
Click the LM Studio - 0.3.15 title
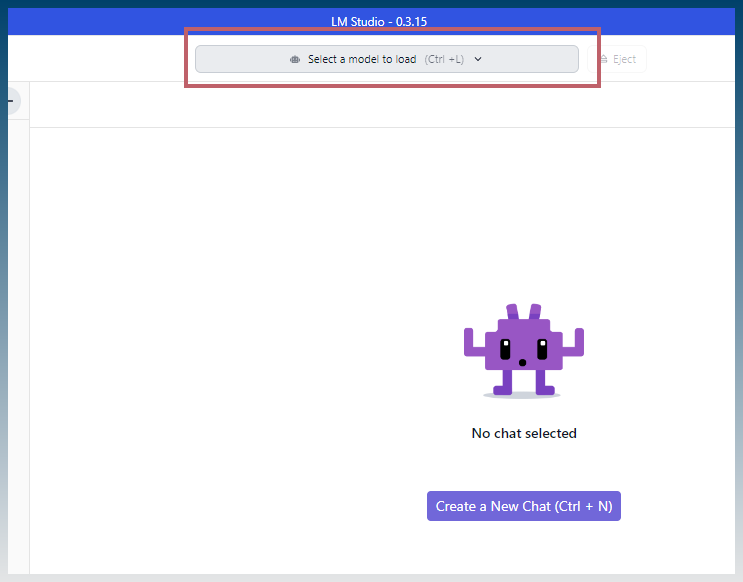click(x=379, y=22)
